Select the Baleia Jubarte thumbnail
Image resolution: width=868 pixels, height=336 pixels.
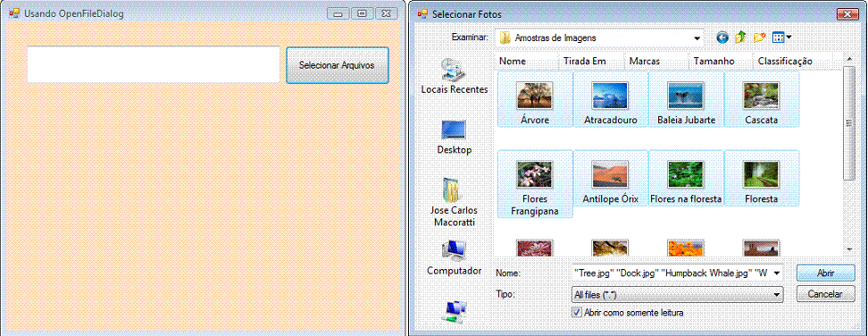coord(687,99)
